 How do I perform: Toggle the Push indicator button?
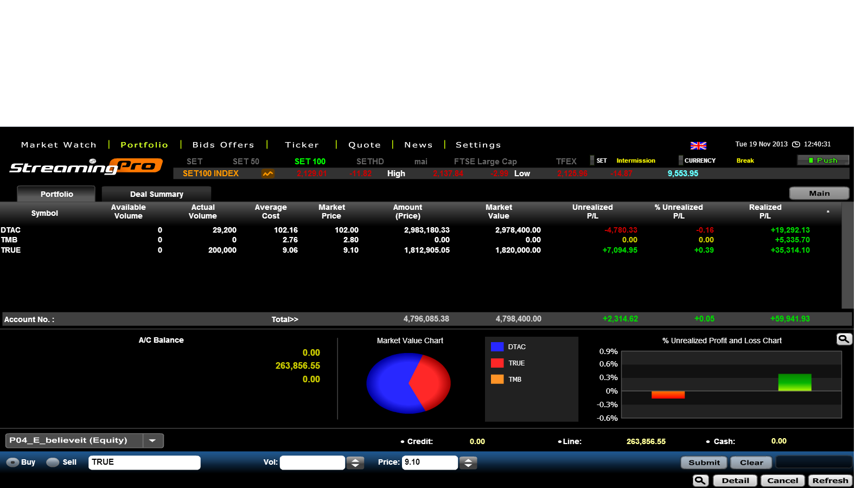pyautogui.click(x=823, y=160)
